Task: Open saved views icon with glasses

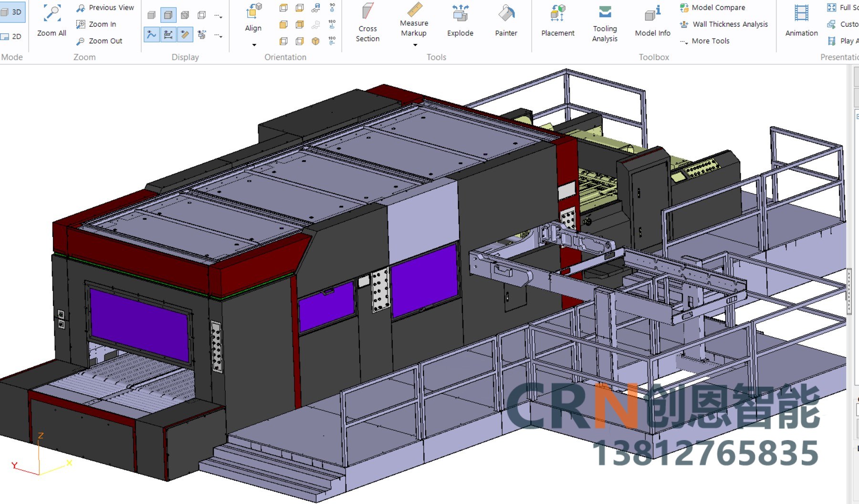Action: pos(316,8)
